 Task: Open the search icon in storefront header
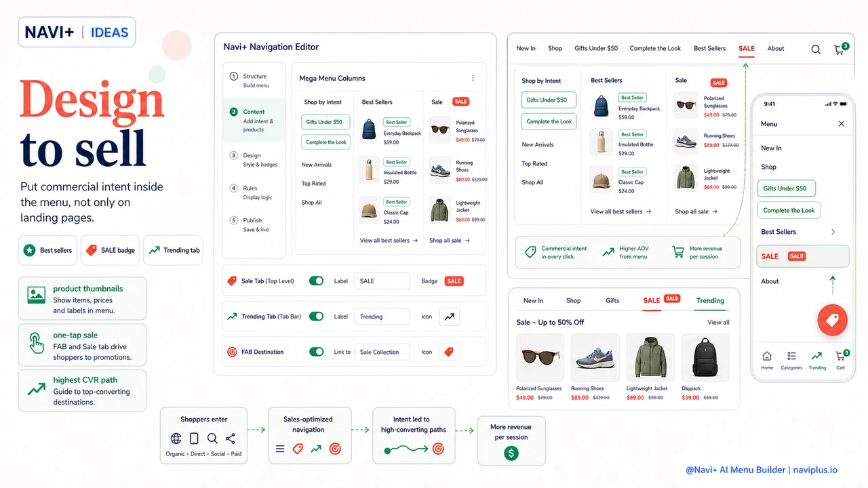click(816, 49)
